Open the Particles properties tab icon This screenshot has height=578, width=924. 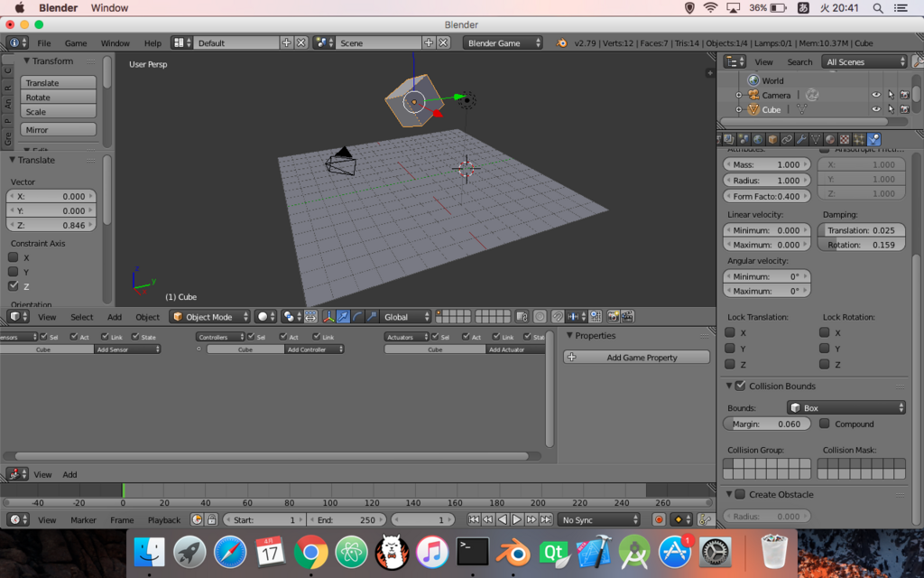859,139
